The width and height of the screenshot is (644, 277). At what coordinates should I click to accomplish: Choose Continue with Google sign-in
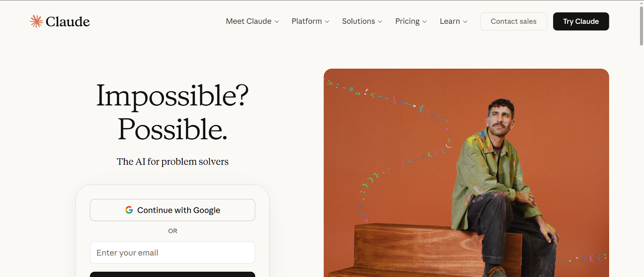click(172, 210)
